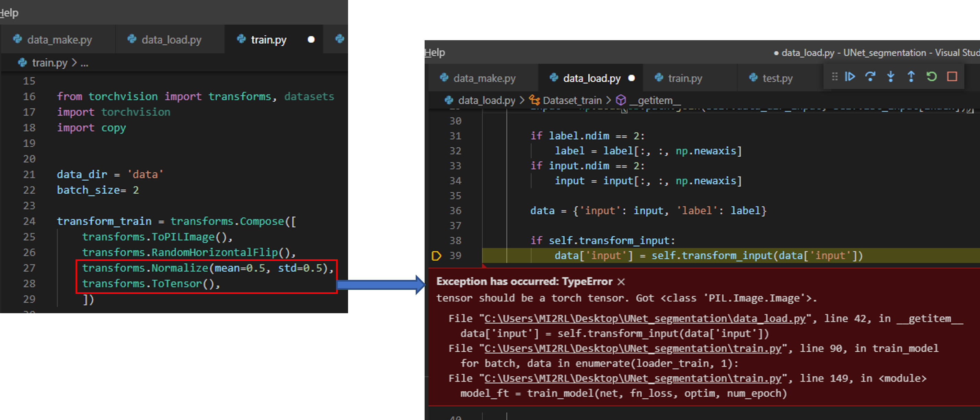The height and width of the screenshot is (420, 980).
Task: Open Dataset_train breadcrumb dropdown
Action: pos(572,100)
